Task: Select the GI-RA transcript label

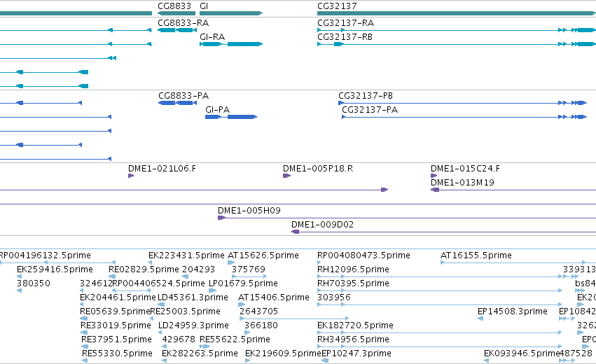Action: (212, 37)
